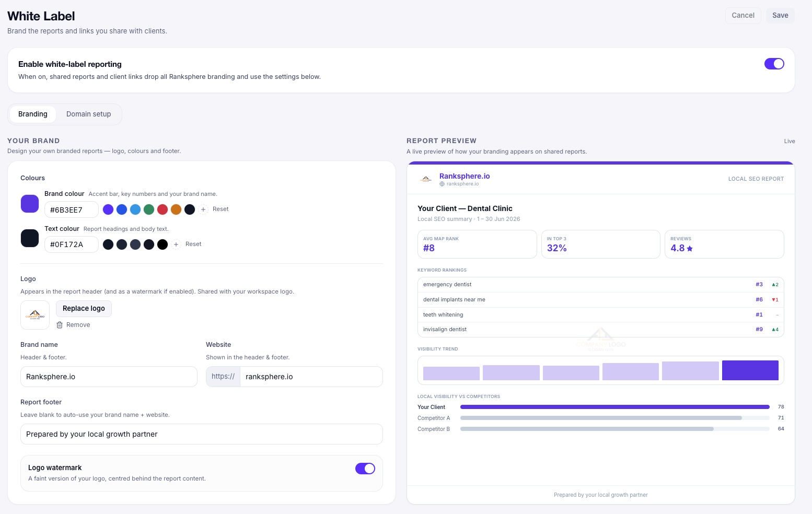Select the orange brand colour preset
Image resolution: width=812 pixels, height=514 pixels.
[x=176, y=209]
